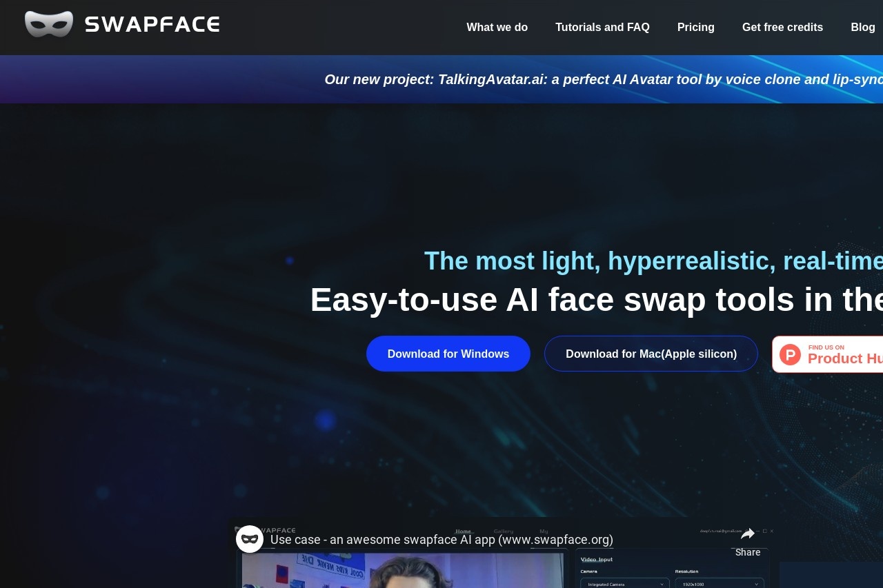This screenshot has height=588, width=883.
Task: Open Tutorials and FAQ page
Action: point(602,28)
